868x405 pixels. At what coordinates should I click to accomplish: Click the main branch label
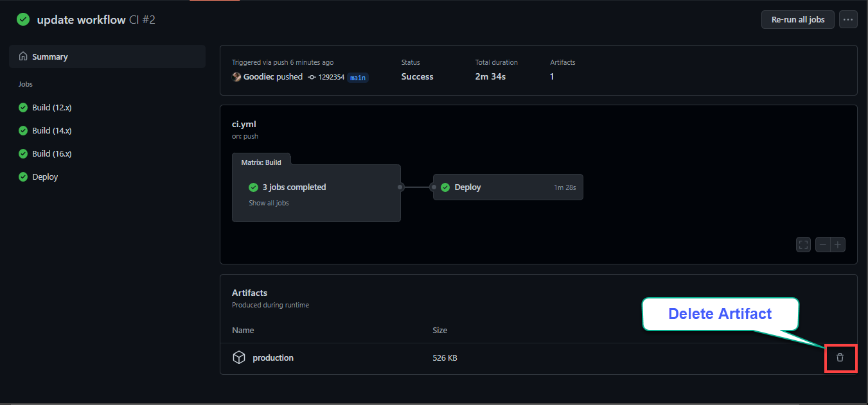(358, 78)
